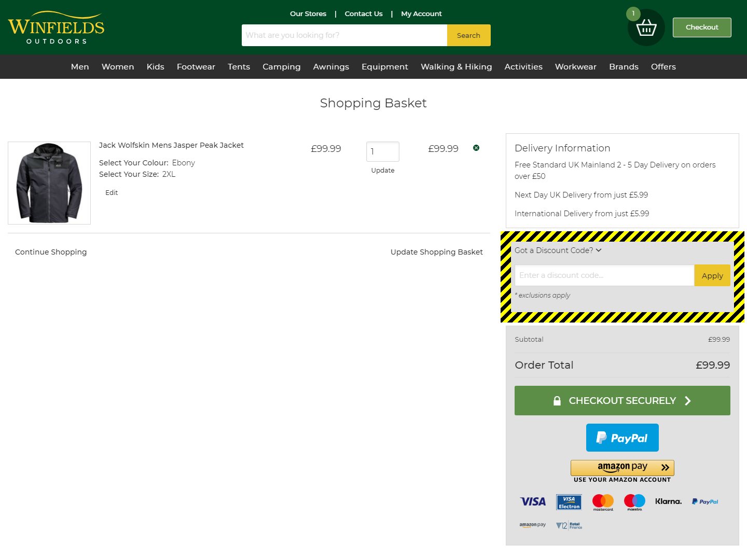Click the V12 Retail Finance logo
The width and height of the screenshot is (747, 560).
point(569,525)
